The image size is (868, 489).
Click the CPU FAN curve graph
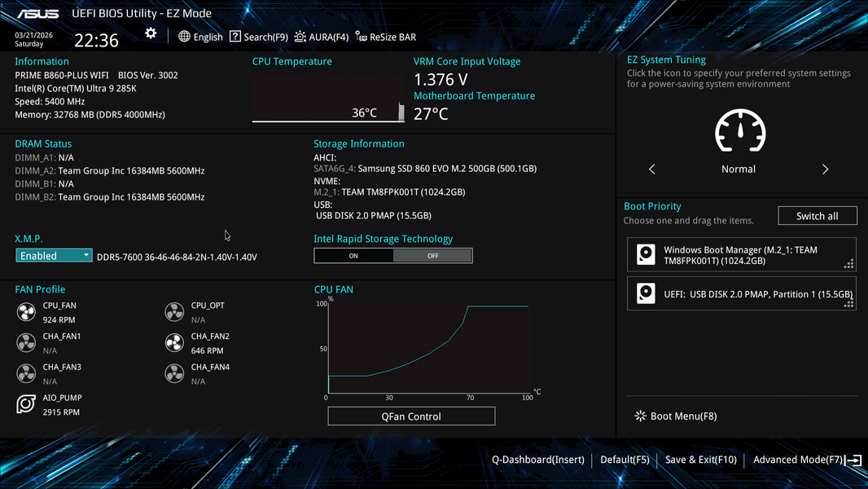tap(429, 349)
